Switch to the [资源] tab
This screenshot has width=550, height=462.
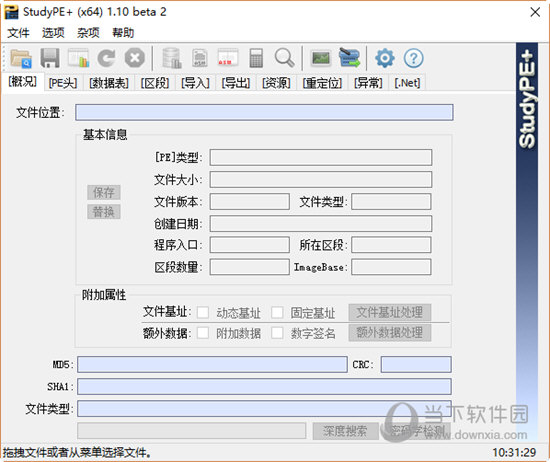click(x=276, y=83)
